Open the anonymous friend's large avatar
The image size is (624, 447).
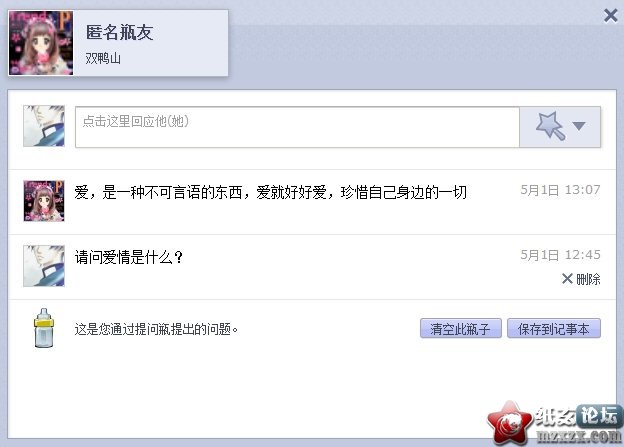click(x=41, y=43)
